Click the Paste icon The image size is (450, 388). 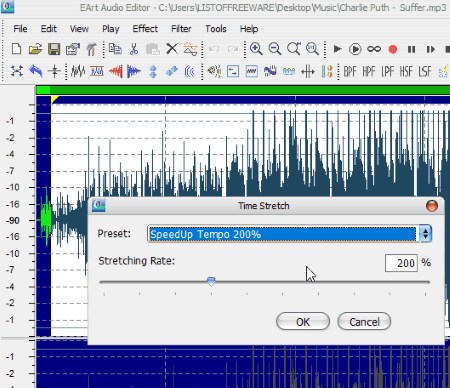pyautogui.click(x=153, y=49)
